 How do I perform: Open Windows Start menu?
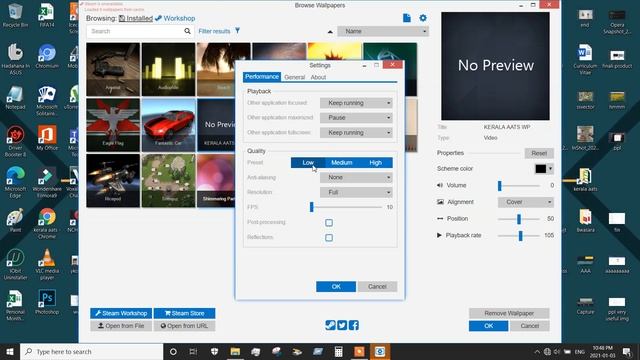pyautogui.click(x=10, y=351)
